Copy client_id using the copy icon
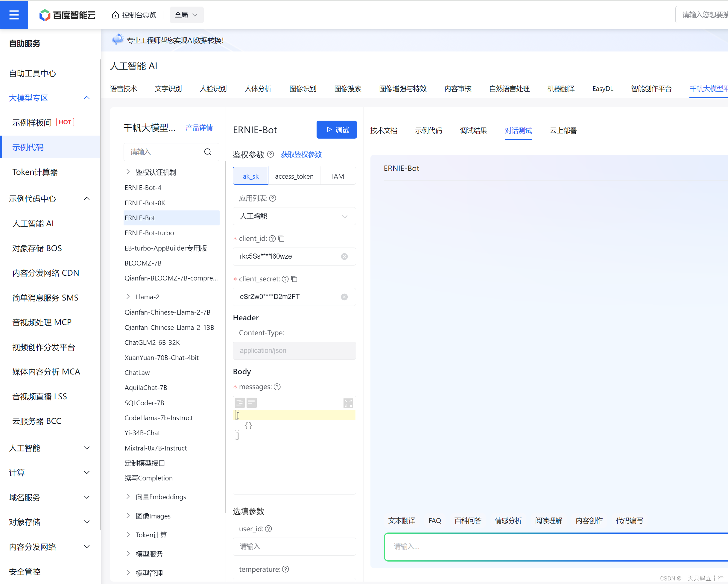 [x=281, y=239]
